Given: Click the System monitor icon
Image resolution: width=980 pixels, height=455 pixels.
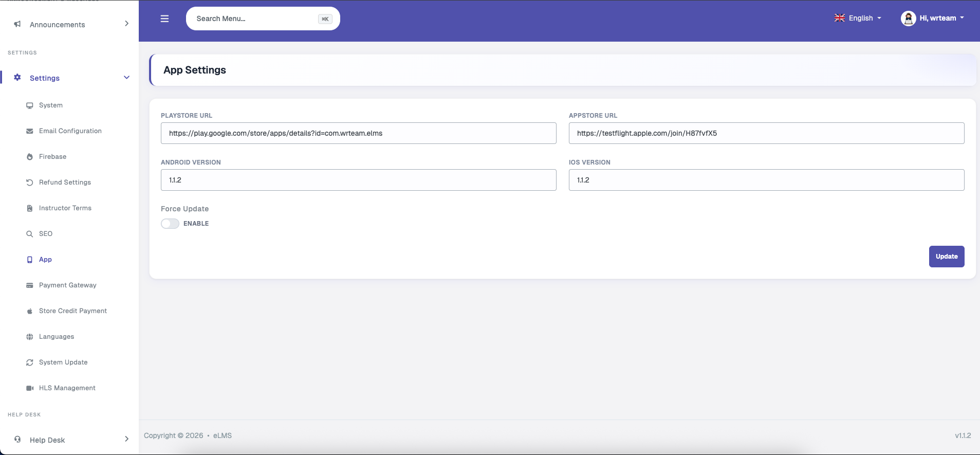Looking at the screenshot, I should (30, 105).
